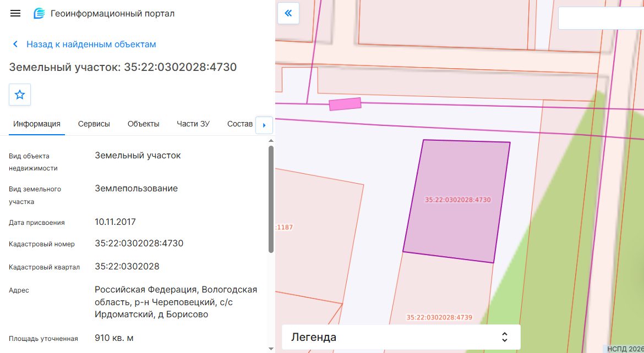
Task: Select the Информация tab
Action: (36, 124)
